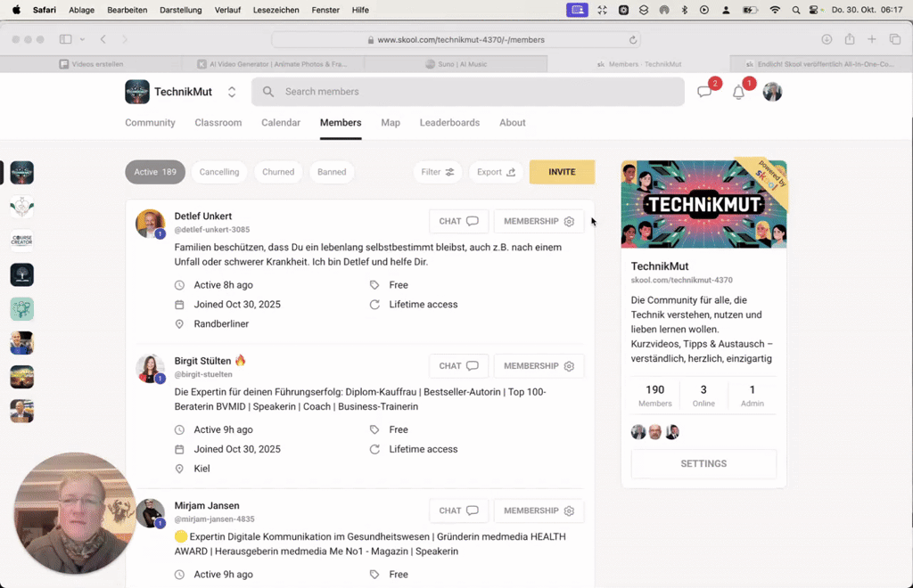This screenshot has height=588, width=913.
Task: Open the SETTINGS button in sidebar card
Action: [x=703, y=463]
